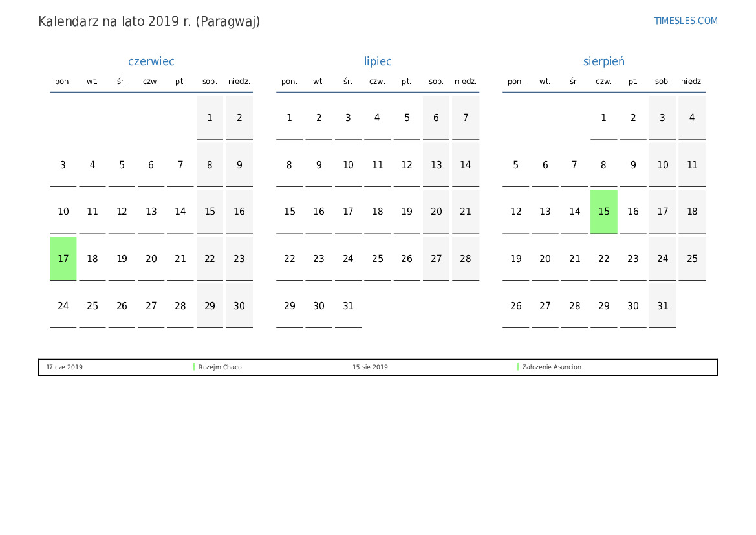Click the 15 sie 2019 legend date
Screen dimensions: 756x535
click(370, 367)
